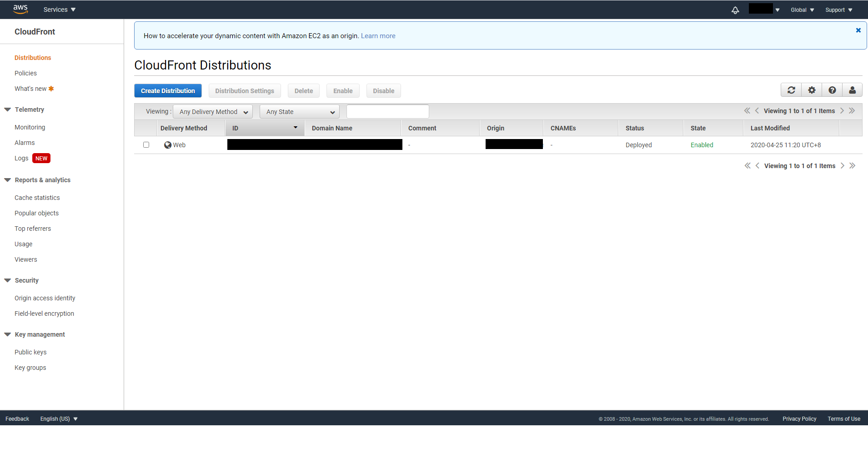Collapse the Key management section
Image resolution: width=868 pixels, height=458 pixels.
click(x=8, y=334)
